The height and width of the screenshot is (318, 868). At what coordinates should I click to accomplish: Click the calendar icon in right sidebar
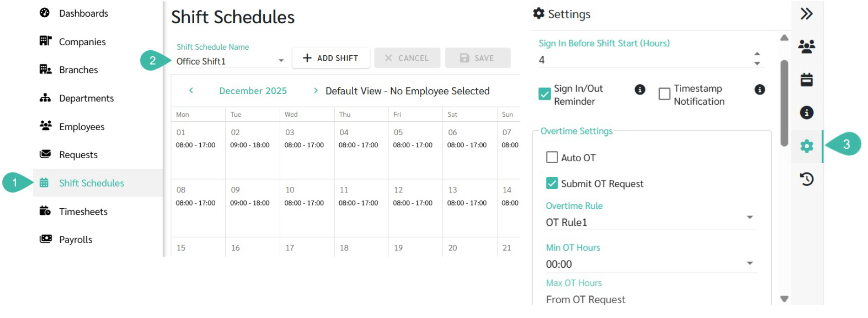pos(806,79)
